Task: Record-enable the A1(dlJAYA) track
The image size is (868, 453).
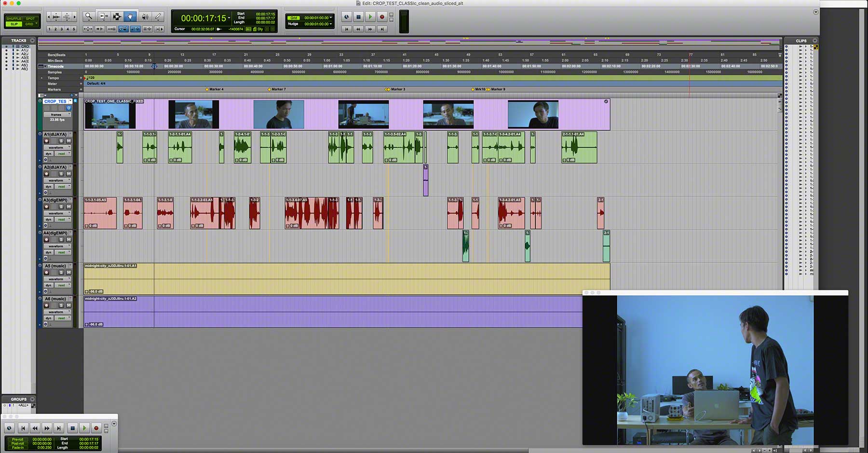Action: click(47, 141)
